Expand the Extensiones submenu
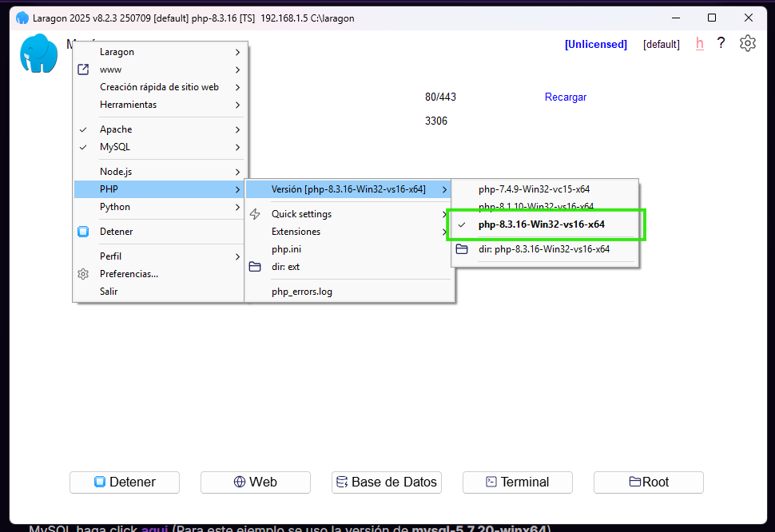Image resolution: width=775 pixels, height=532 pixels. click(x=296, y=232)
